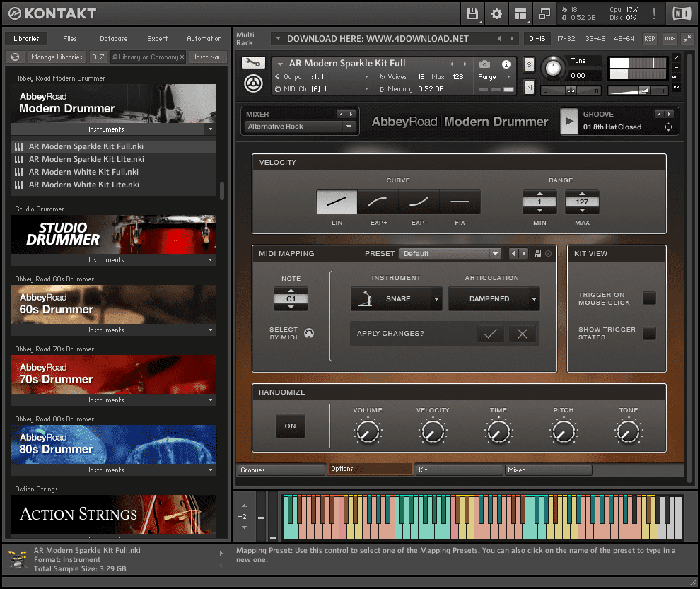Switch to the Automation tab
The image size is (700, 589).
pos(204,39)
